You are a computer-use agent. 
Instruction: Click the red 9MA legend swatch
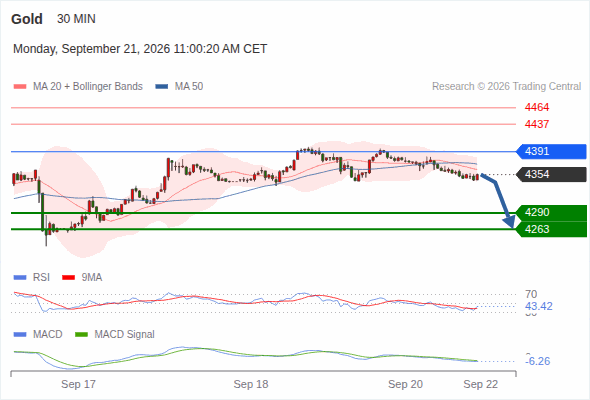click(x=68, y=278)
